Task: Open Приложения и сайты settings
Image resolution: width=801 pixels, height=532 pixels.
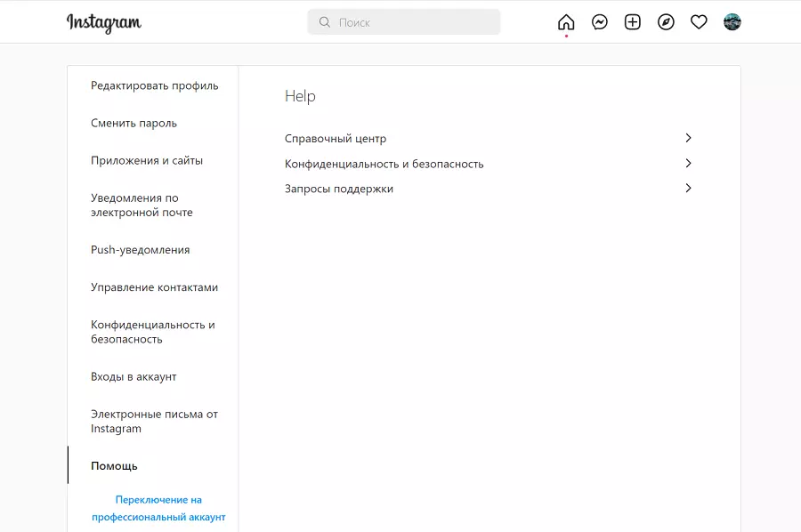Action: coord(147,160)
